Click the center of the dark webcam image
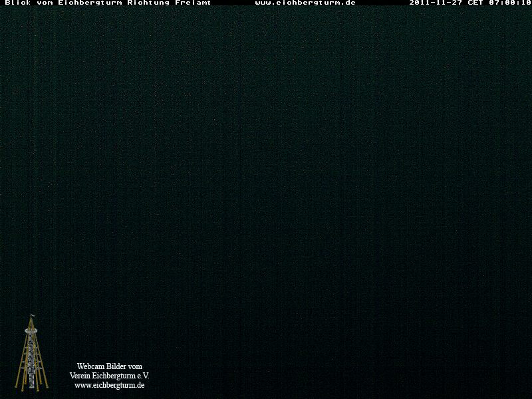The image size is (532, 399). pyautogui.click(x=266, y=199)
